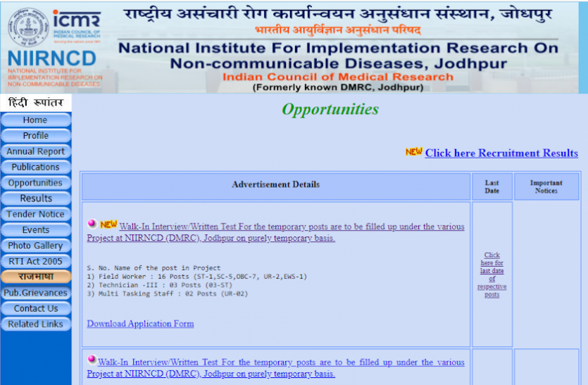Click the राजभाषा orange button
The image size is (588, 385).
[x=36, y=277]
